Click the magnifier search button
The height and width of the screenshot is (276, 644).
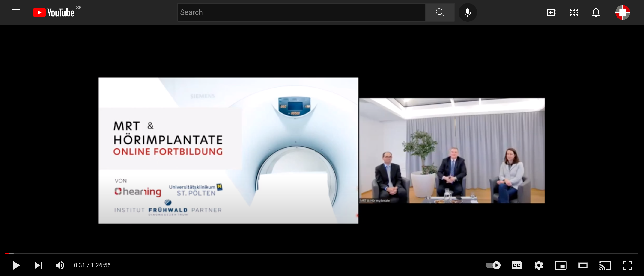[x=440, y=12]
